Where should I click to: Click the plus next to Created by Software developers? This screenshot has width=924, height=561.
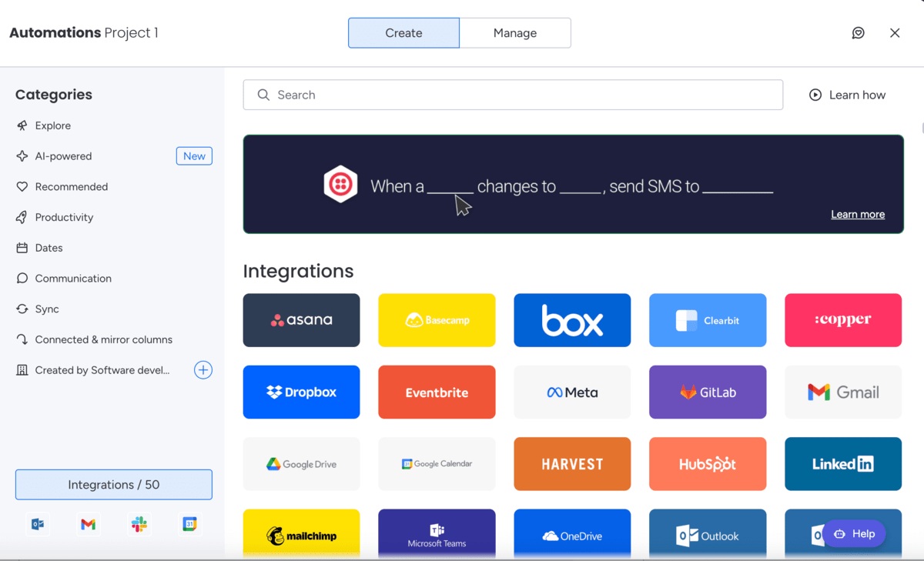click(x=203, y=370)
